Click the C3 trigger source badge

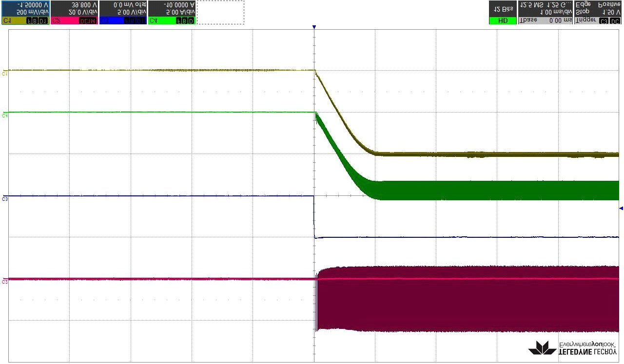coord(604,21)
